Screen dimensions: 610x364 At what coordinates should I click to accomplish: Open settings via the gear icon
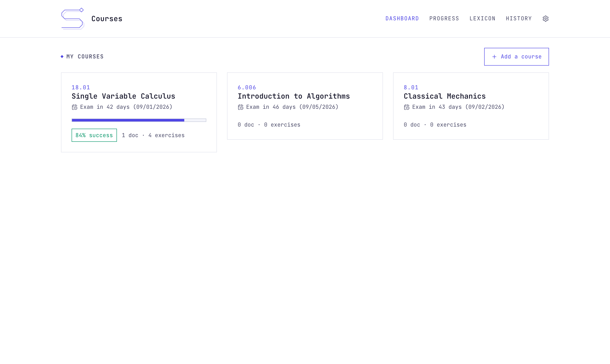point(545,19)
